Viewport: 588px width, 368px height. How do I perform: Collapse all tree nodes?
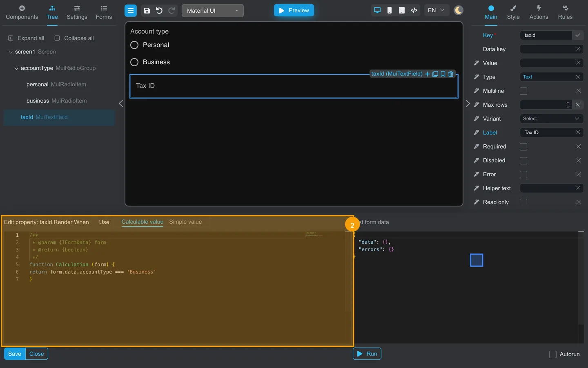click(74, 38)
